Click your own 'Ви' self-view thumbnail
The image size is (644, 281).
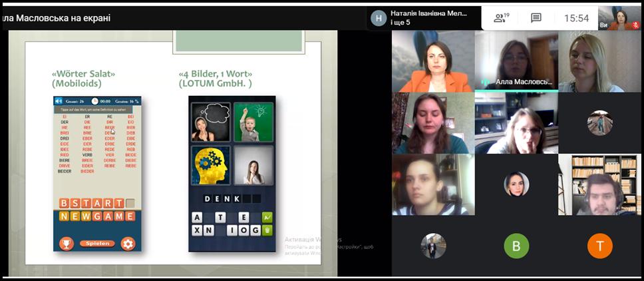click(615, 18)
